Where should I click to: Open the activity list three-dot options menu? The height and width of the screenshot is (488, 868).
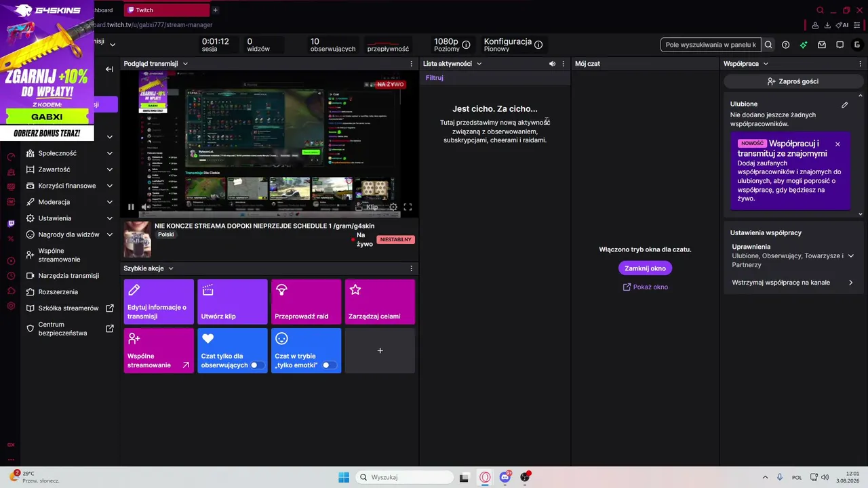point(563,64)
